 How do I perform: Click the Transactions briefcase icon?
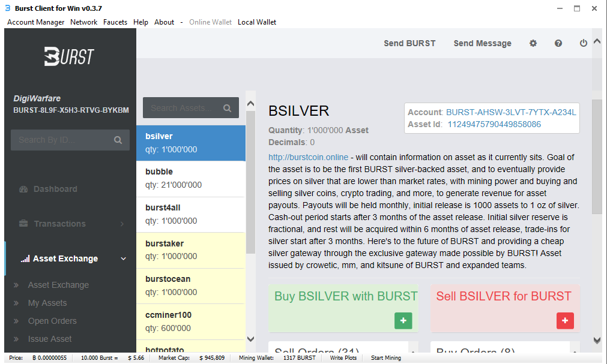tap(23, 224)
